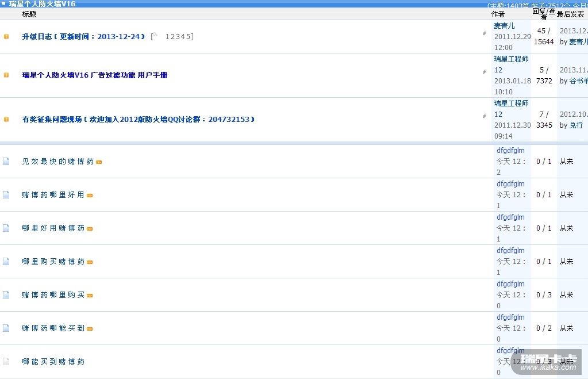The height and width of the screenshot is (379, 588).
Task: Click the 2011.12.30 09:14 post date
Action: point(513,131)
